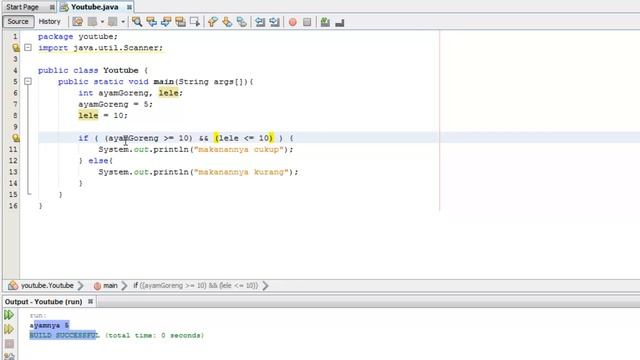The width and height of the screenshot is (640, 360).
Task: Collapse the main method fold on line 5
Action: (x=28, y=82)
